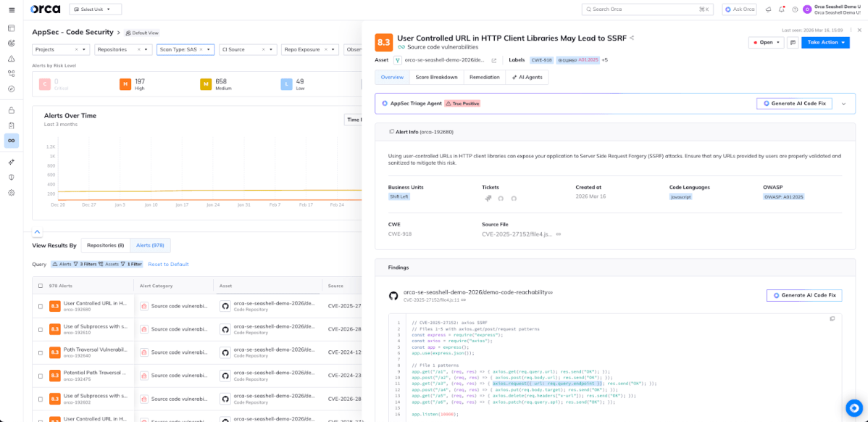Screen dimensions: 868x422
Task: Click the Generate AI Code Fix button
Action: click(x=794, y=103)
